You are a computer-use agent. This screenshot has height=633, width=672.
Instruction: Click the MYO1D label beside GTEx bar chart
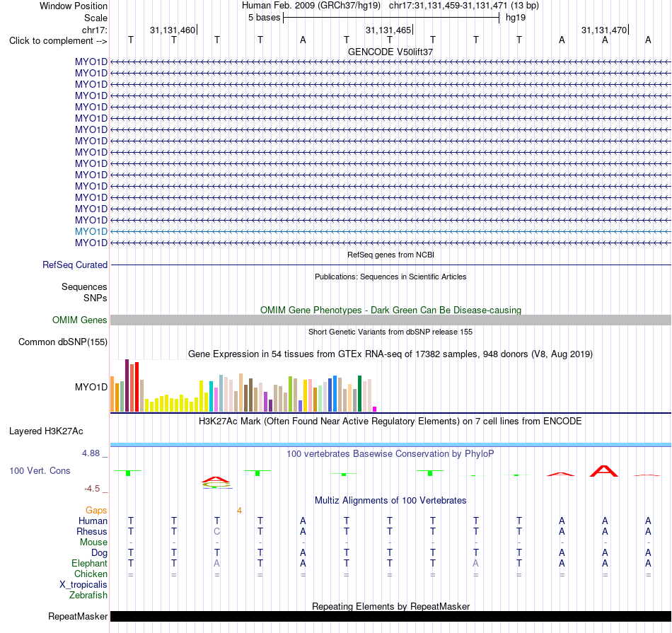pyautogui.click(x=91, y=387)
